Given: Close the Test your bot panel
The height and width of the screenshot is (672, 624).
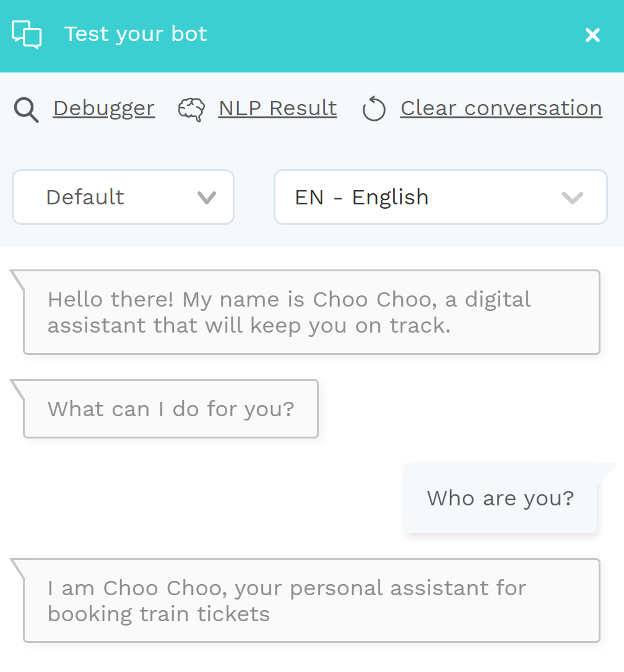Looking at the screenshot, I should tap(592, 35).
